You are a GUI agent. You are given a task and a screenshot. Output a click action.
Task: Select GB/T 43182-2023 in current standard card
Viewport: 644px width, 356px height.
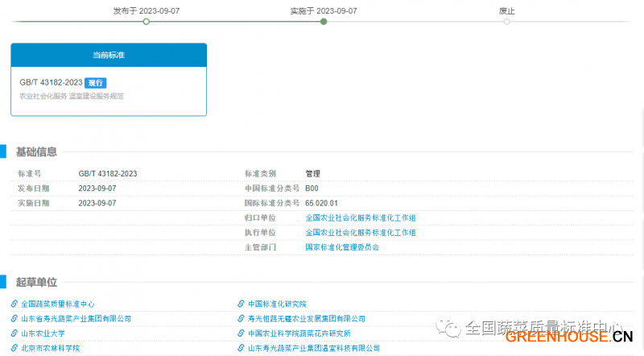[x=51, y=83]
